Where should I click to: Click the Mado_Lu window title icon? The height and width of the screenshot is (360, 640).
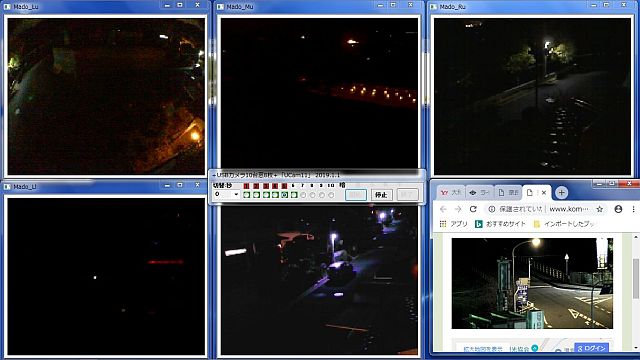(7, 7)
